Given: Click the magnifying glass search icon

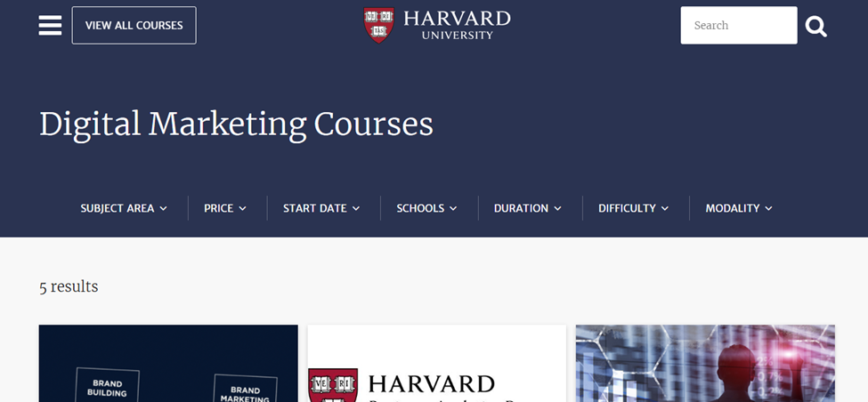Looking at the screenshot, I should click(x=816, y=26).
